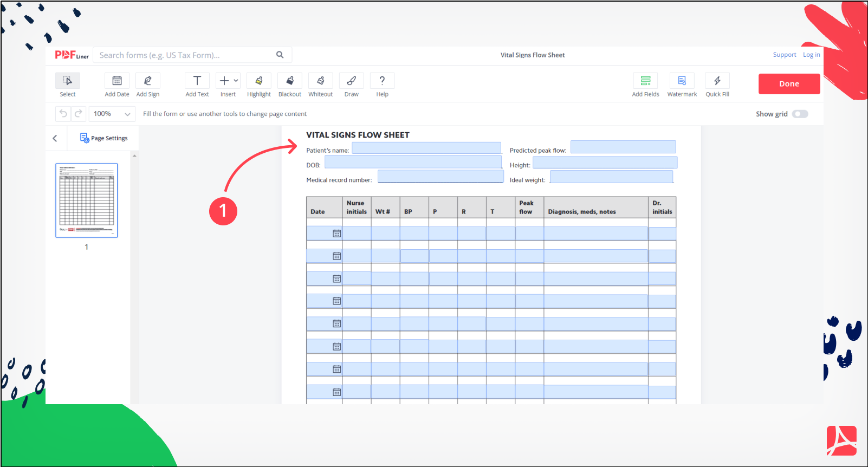The height and width of the screenshot is (467, 868).
Task: Expand the Insert tool dropdown
Action: 236,81
